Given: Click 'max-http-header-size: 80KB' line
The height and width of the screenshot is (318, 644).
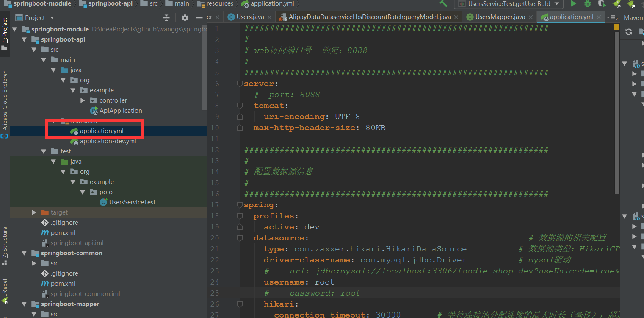Looking at the screenshot, I should pyautogui.click(x=319, y=128).
